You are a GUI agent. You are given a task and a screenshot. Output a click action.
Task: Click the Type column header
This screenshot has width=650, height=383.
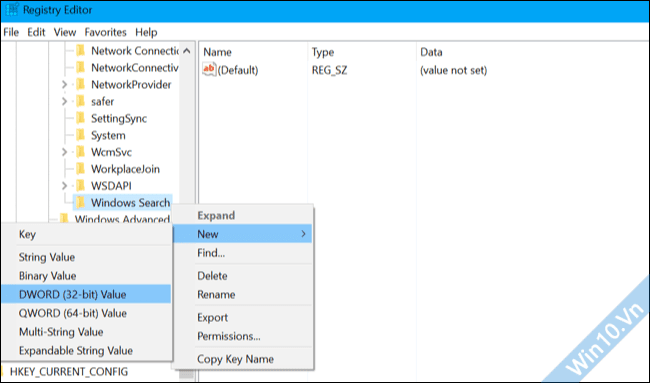pos(323,52)
